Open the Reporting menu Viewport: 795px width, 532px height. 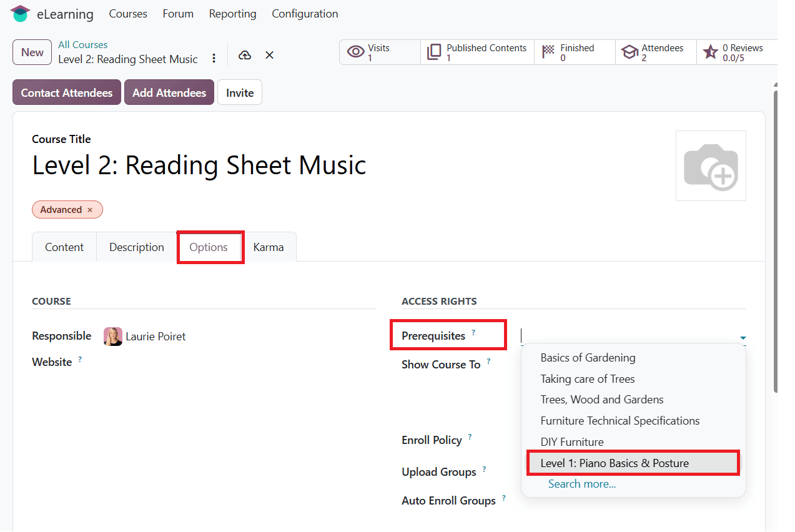click(x=232, y=14)
